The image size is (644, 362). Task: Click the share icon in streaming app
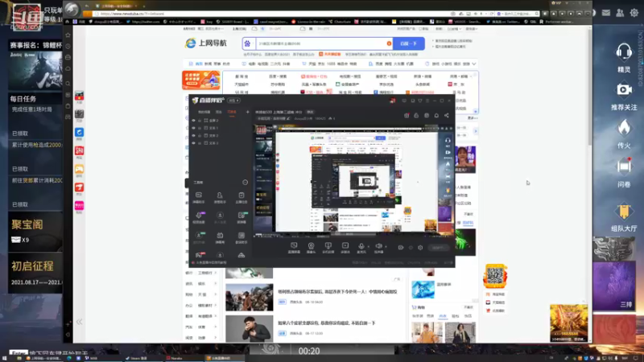447,116
